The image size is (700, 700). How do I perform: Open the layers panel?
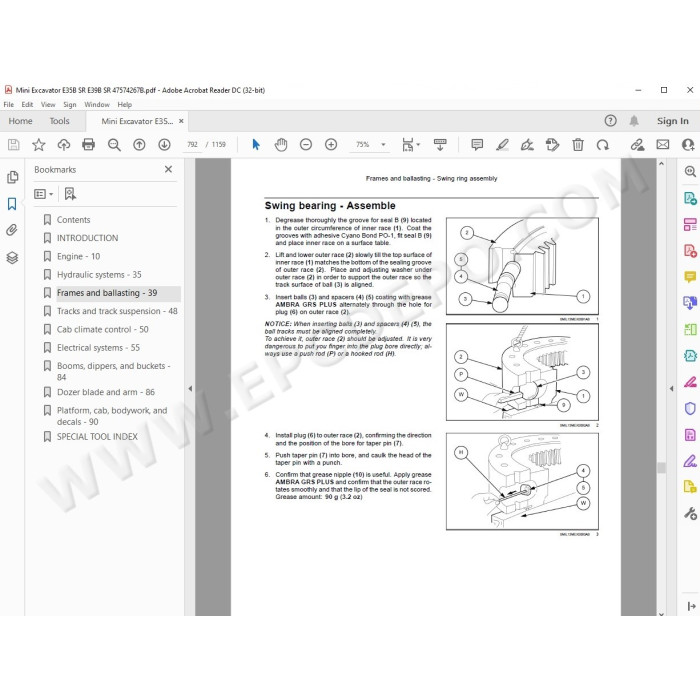[x=12, y=258]
